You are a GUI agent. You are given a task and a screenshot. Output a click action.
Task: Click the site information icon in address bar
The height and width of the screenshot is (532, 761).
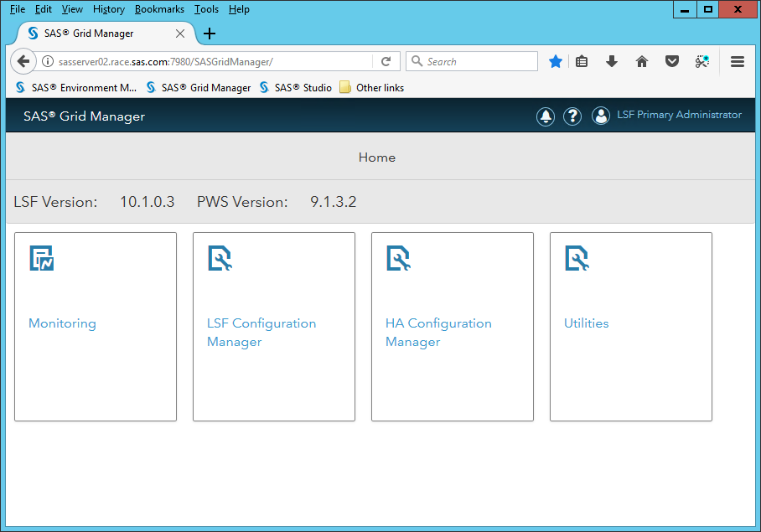pos(48,62)
